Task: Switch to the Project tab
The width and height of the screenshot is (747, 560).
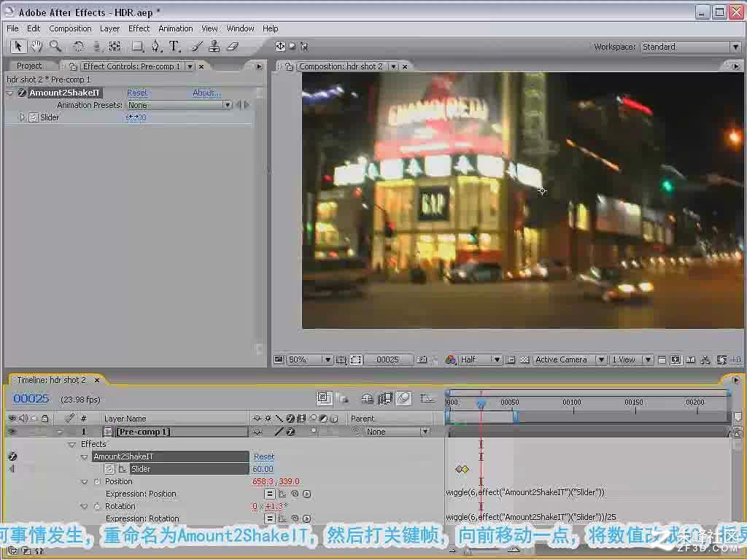Action: click(x=29, y=66)
